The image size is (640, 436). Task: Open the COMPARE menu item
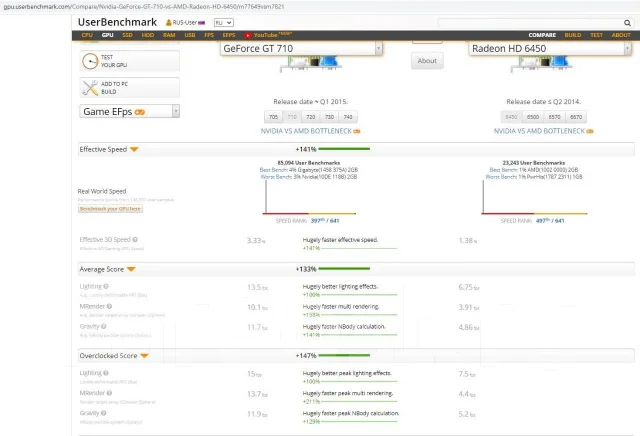pos(542,36)
